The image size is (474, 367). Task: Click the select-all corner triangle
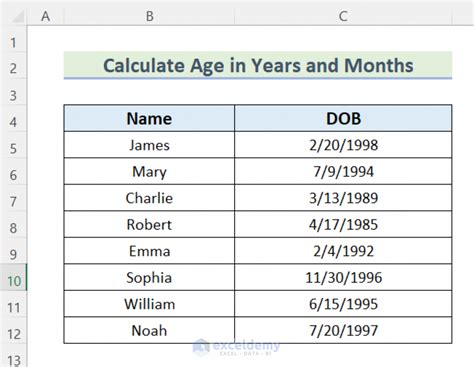point(17,16)
